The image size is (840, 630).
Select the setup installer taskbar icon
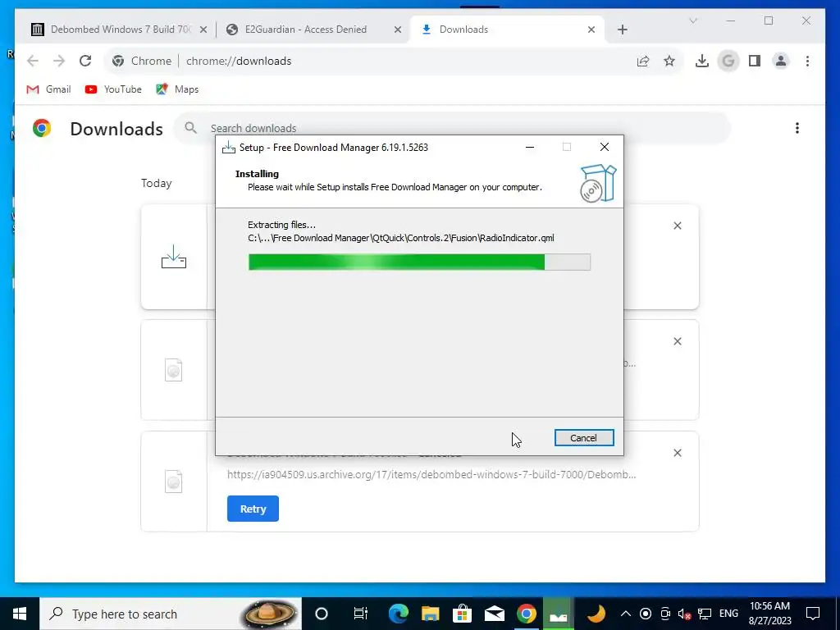(x=558, y=614)
